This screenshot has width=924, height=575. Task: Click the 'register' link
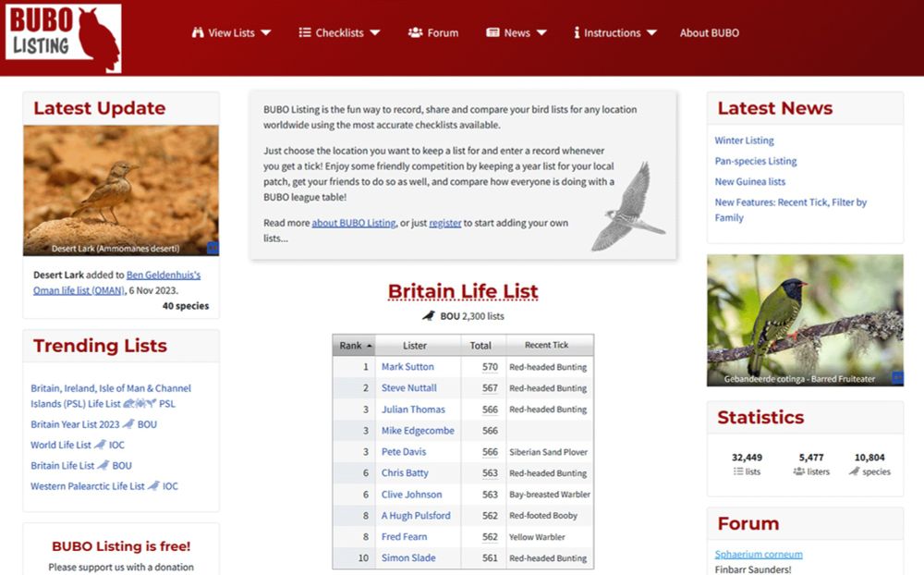445,223
